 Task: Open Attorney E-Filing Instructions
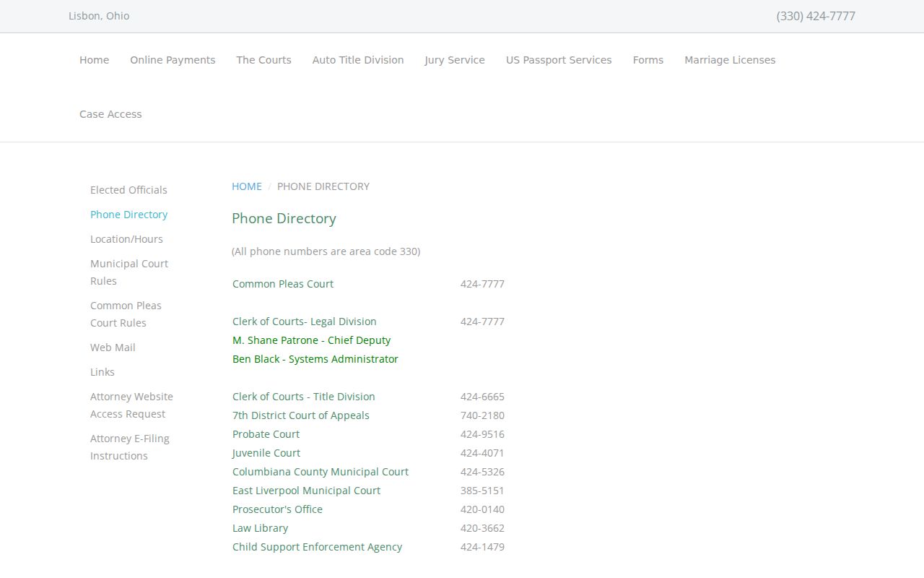point(130,447)
